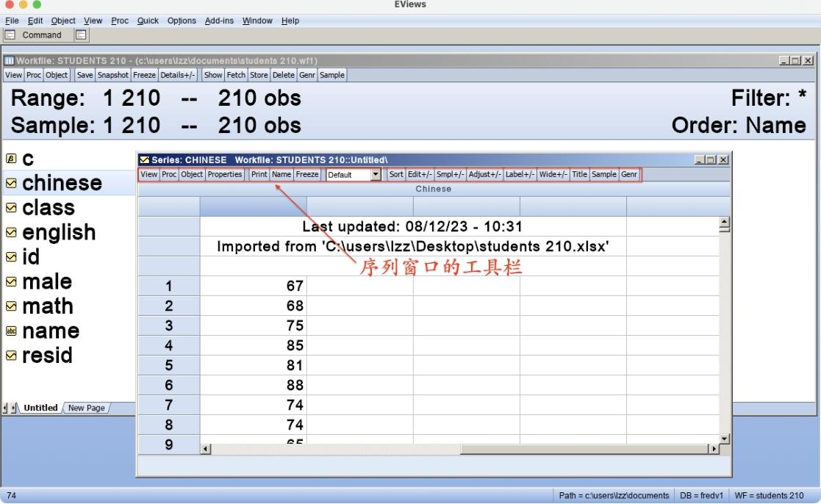Toggle Edit+/- in series toolbar
821x504 pixels.
[420, 175]
